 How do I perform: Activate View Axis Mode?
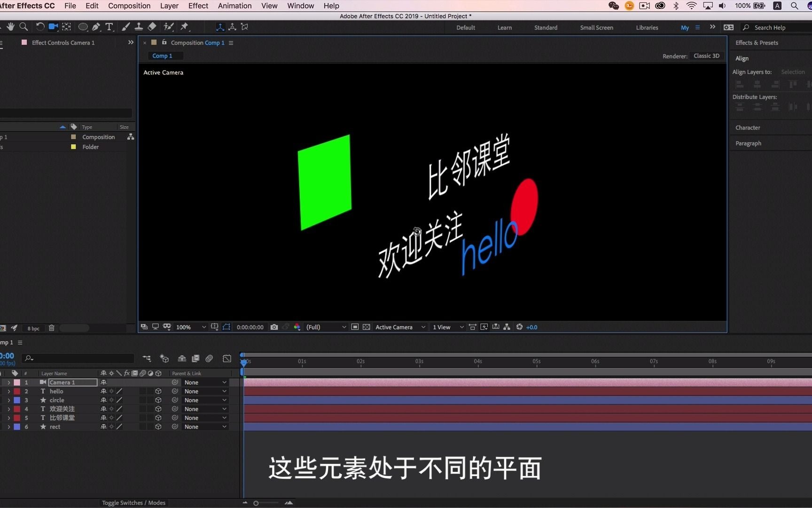coord(244,27)
